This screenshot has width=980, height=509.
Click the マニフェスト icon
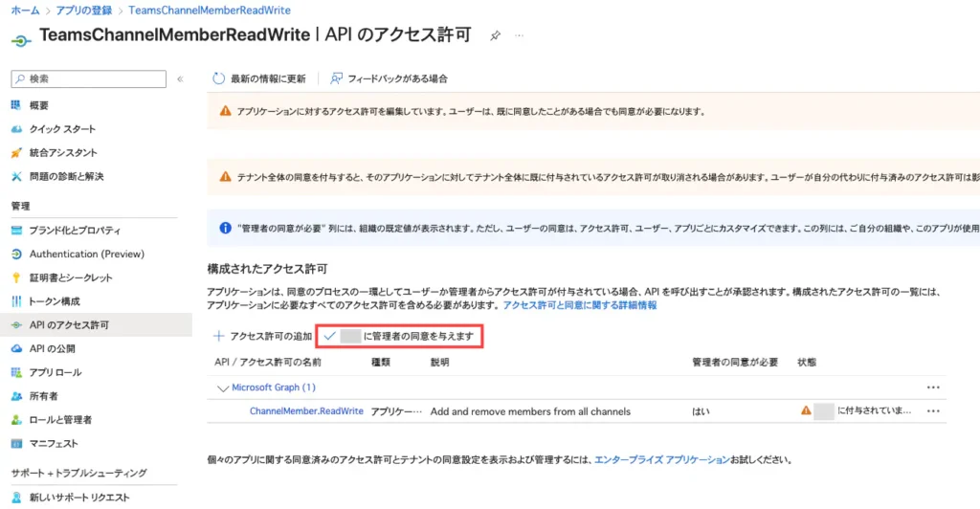(16, 444)
